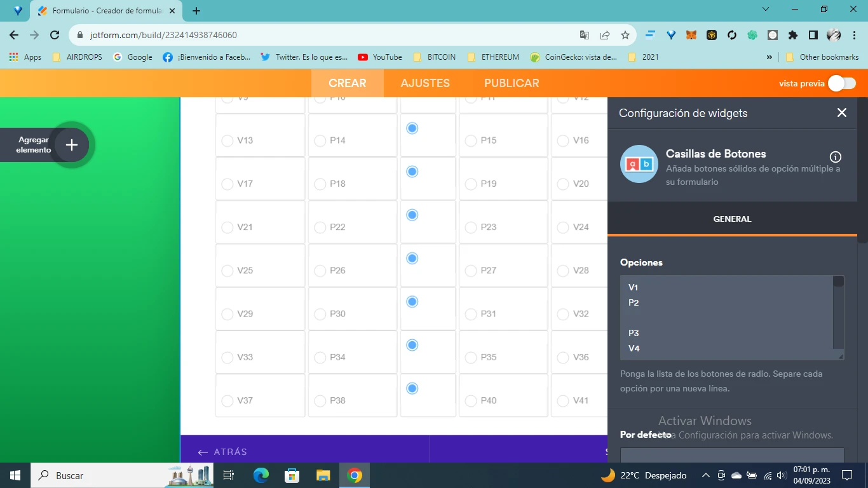Open Chrome from the taskbar
The image size is (868, 488).
(x=354, y=475)
